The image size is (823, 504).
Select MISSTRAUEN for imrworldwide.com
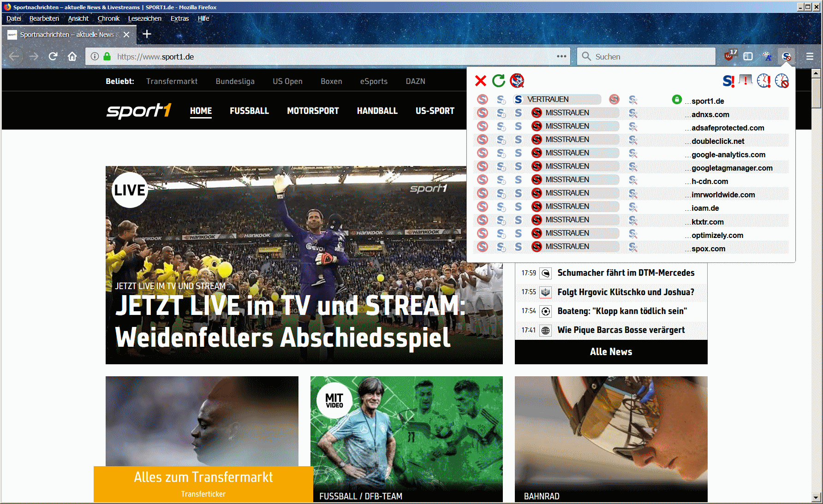[x=575, y=193]
